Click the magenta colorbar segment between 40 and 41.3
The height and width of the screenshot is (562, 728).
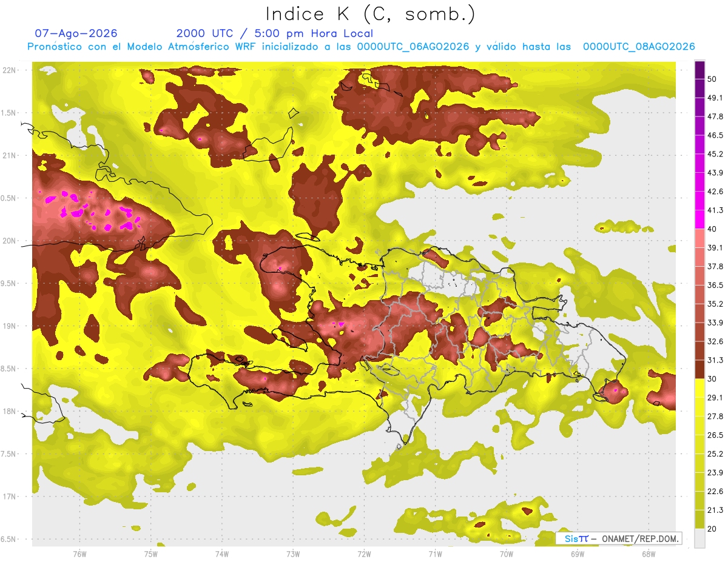pos(699,219)
